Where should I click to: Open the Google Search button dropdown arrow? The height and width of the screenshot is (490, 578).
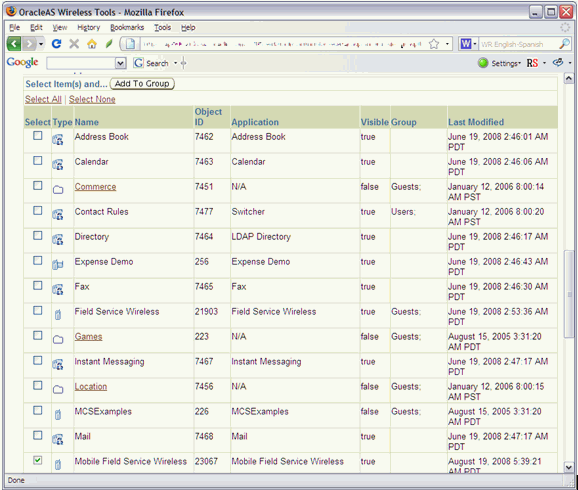[175, 63]
